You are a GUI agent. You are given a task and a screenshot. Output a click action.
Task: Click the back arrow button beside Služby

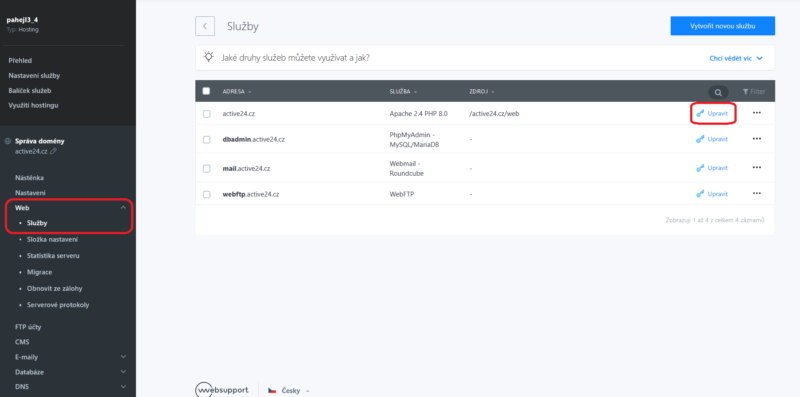tap(205, 26)
